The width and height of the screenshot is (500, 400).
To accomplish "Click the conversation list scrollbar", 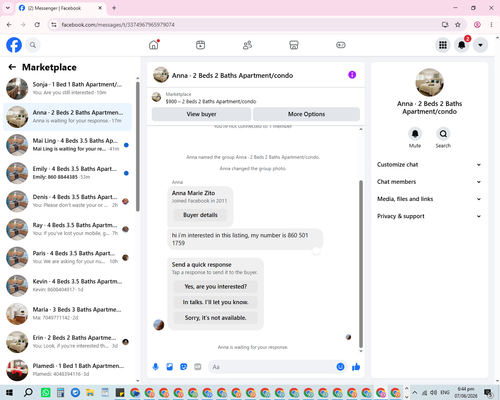I will click(138, 147).
